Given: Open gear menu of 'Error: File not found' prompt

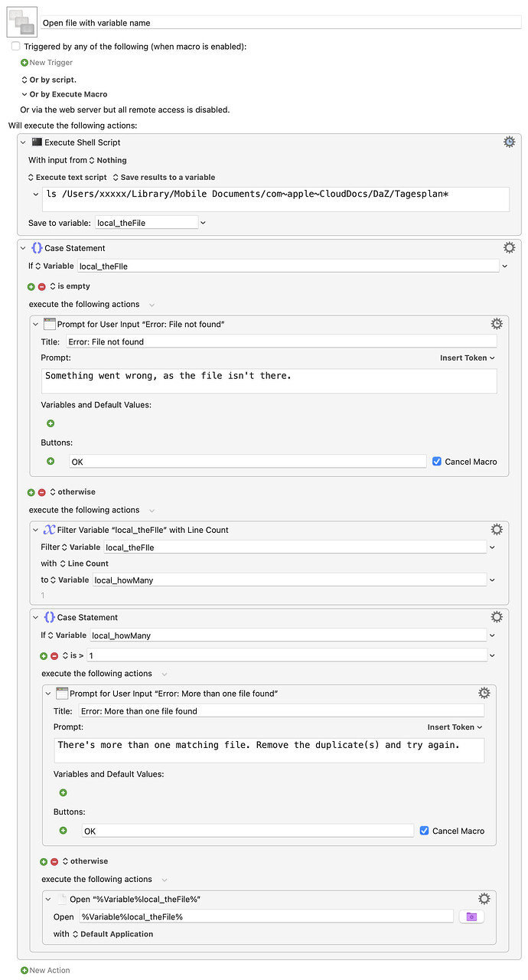Looking at the screenshot, I should pyautogui.click(x=497, y=324).
